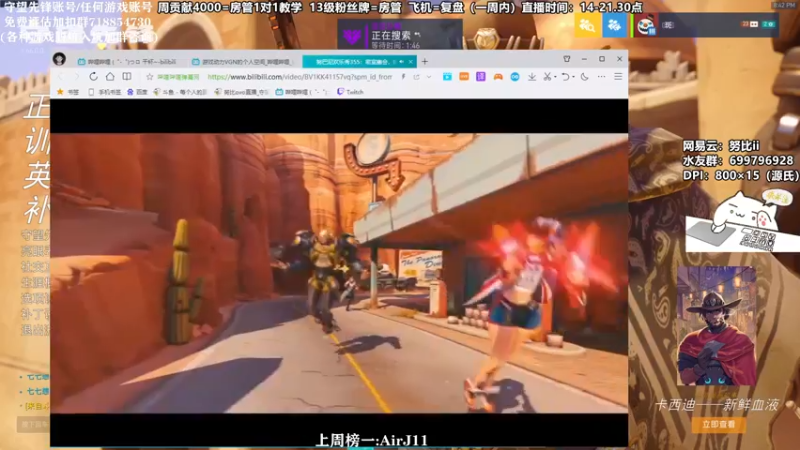Click the share icon in address bar
Viewport: 800px width, 450px height.
tap(416, 77)
